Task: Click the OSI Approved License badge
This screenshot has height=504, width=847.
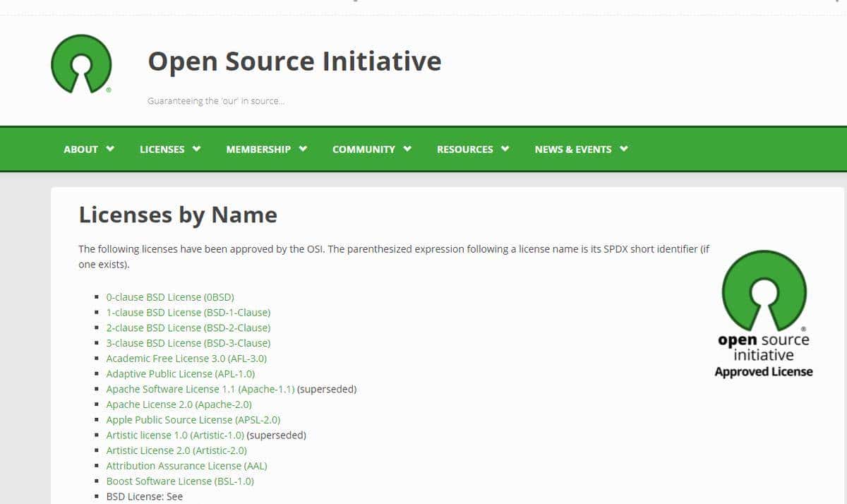Action: 764,314
